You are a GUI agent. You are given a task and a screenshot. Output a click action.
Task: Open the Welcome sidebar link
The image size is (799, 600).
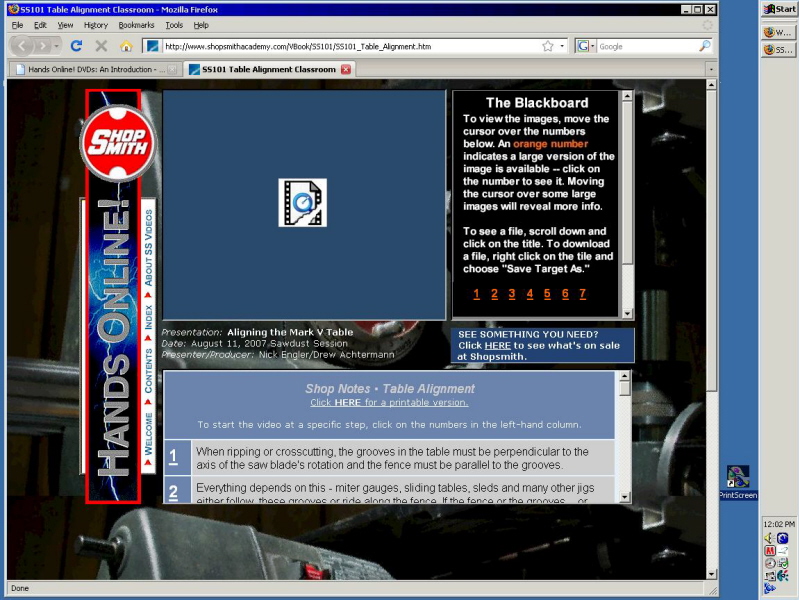(x=148, y=434)
